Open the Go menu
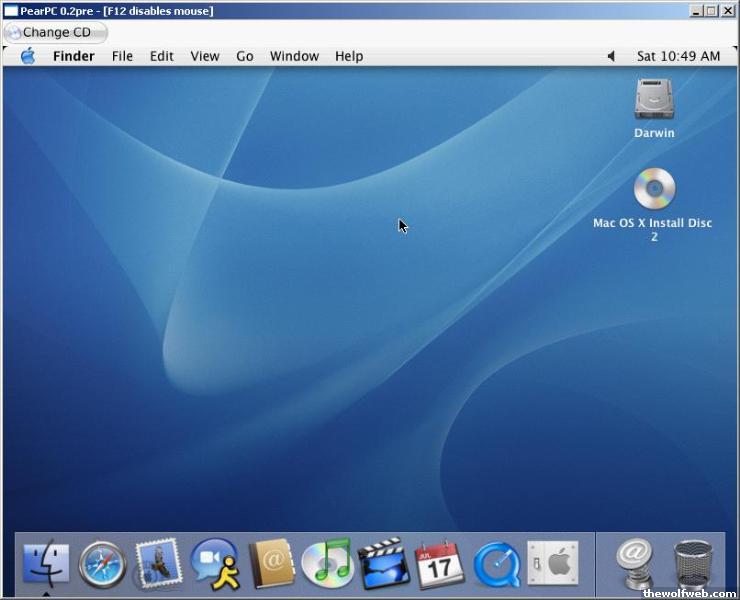Screen dimensions: 740x600 tap(245, 56)
